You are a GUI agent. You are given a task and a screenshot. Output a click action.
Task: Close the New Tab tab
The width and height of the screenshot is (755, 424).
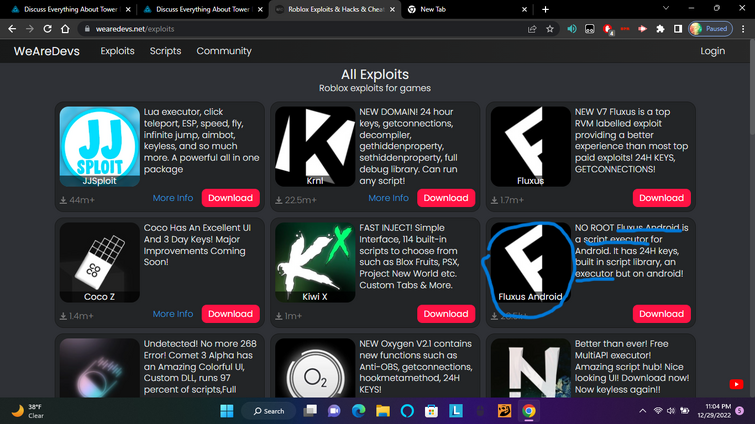524,9
